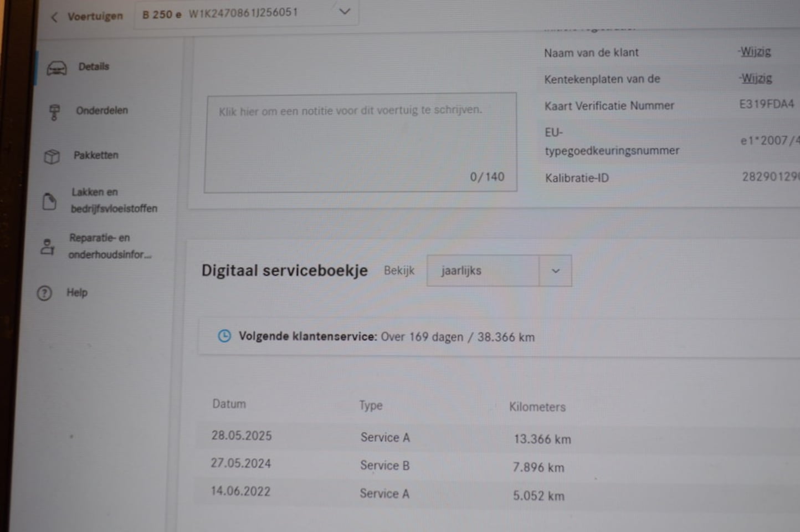Open Lakken en bedrijfsvloeistoffen section
This screenshot has width=800, height=532.
[114, 200]
